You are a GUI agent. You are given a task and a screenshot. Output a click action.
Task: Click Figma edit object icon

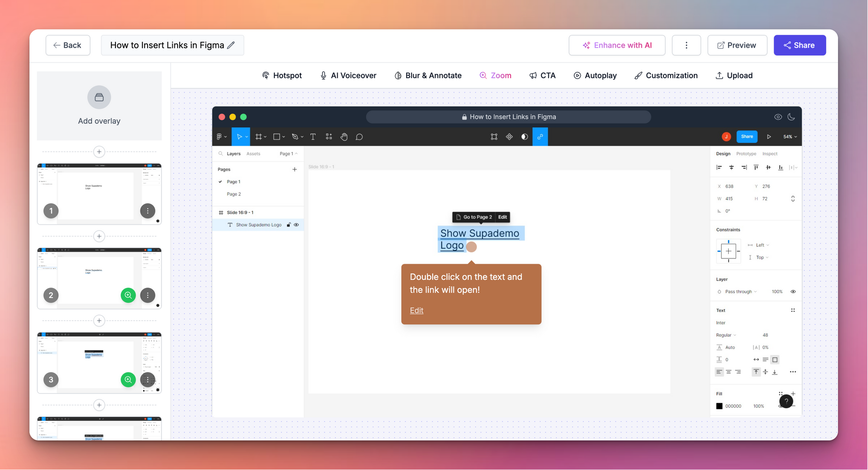[494, 137]
